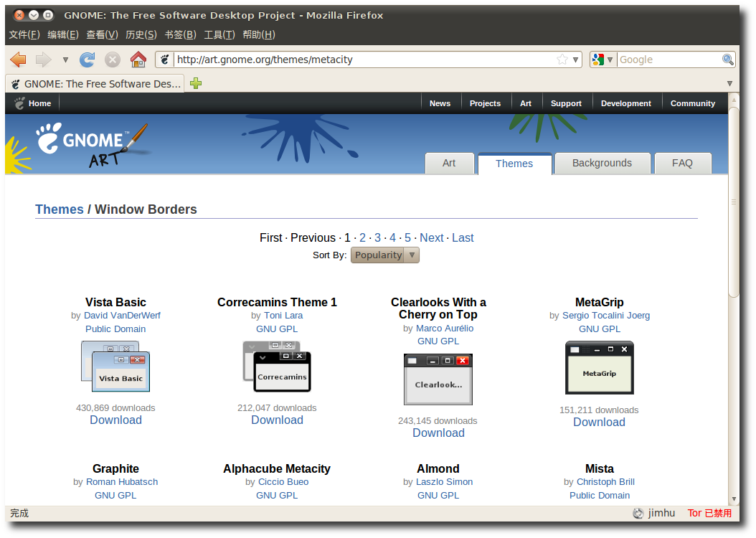The width and height of the screenshot is (756, 538).
Task: Open the 工具(T) menu
Action: coord(219,34)
